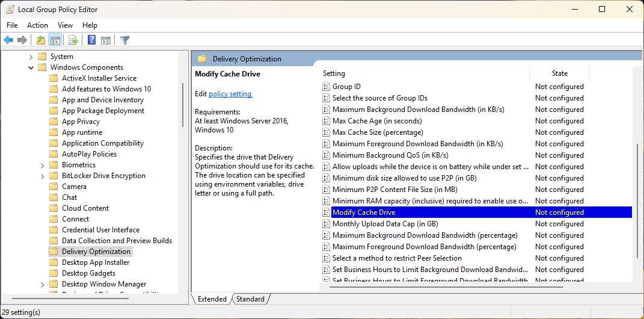Click the Filter funnel icon in toolbar
Image resolution: width=644 pixels, height=319 pixels.
(x=124, y=40)
